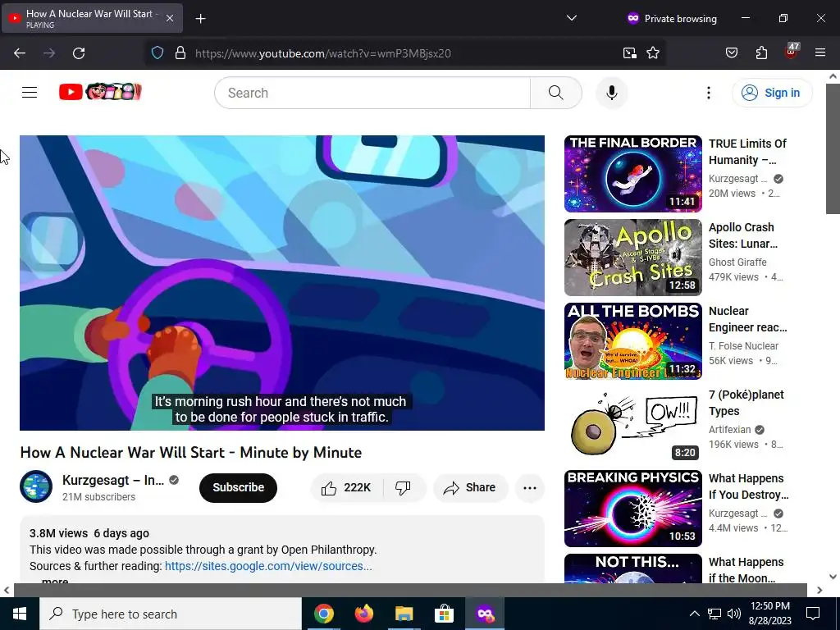This screenshot has width=840, height=630.
Task: Click 'Nuclear Engineer reac...' video title
Action: point(748,319)
